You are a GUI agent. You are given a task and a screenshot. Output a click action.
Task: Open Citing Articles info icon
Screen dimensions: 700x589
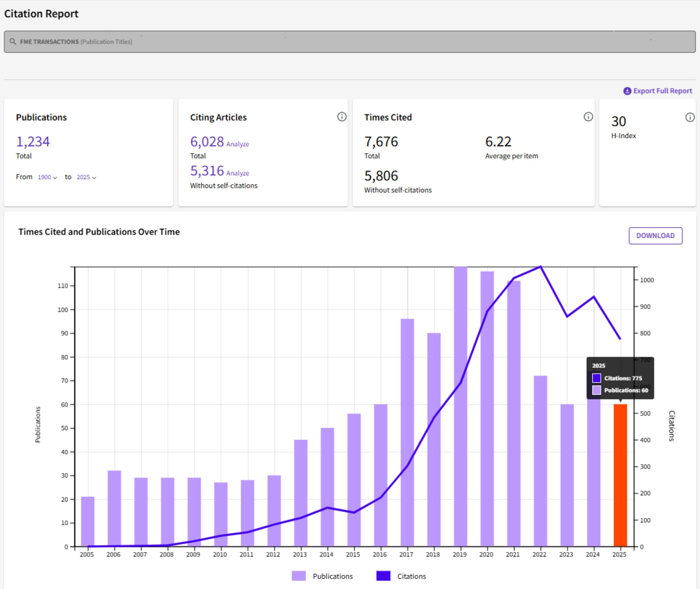coord(342,117)
